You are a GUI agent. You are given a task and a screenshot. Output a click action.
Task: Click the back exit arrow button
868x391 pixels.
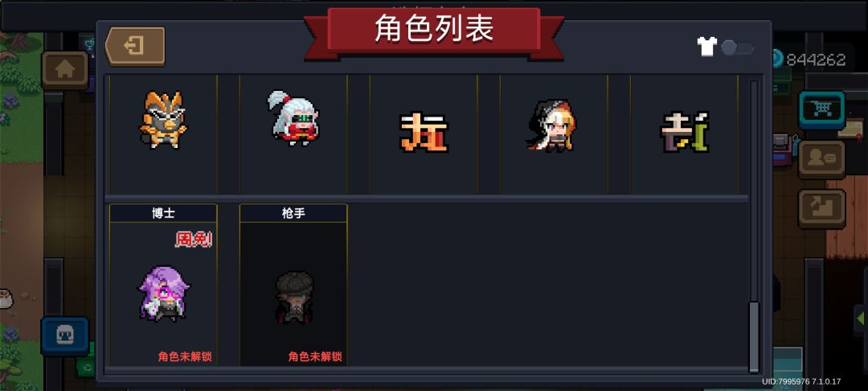pyautogui.click(x=135, y=46)
